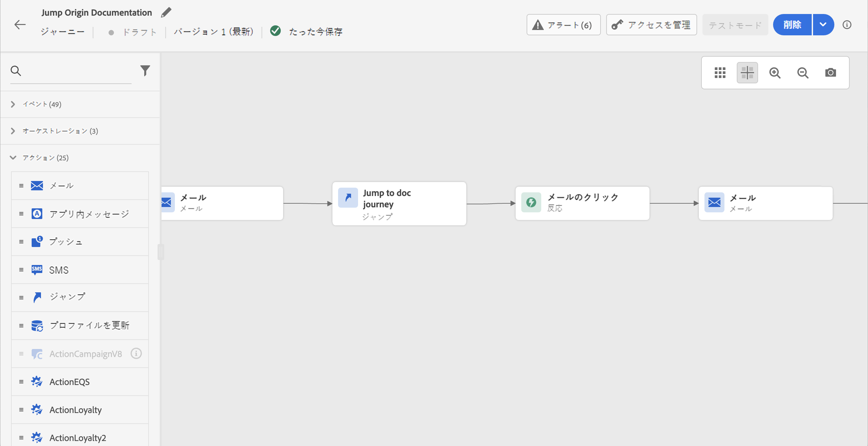Click ActionCampaignV8 info icon
868x446 pixels.
136,353
